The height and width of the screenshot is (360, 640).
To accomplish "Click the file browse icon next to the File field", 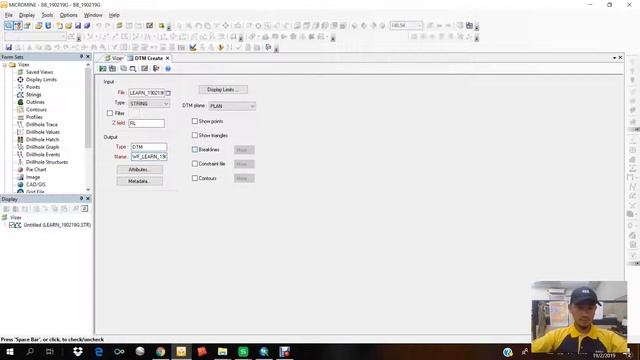I will (168, 93).
